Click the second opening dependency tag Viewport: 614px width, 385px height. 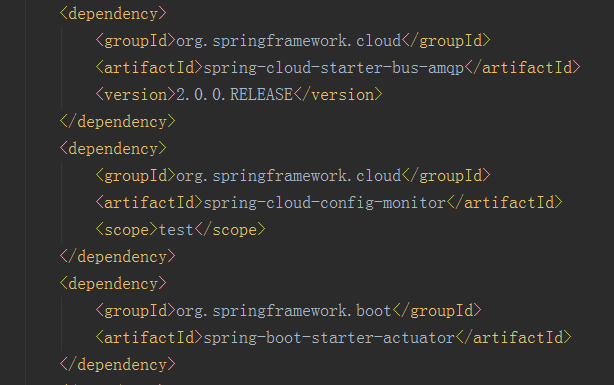pyautogui.click(x=113, y=149)
